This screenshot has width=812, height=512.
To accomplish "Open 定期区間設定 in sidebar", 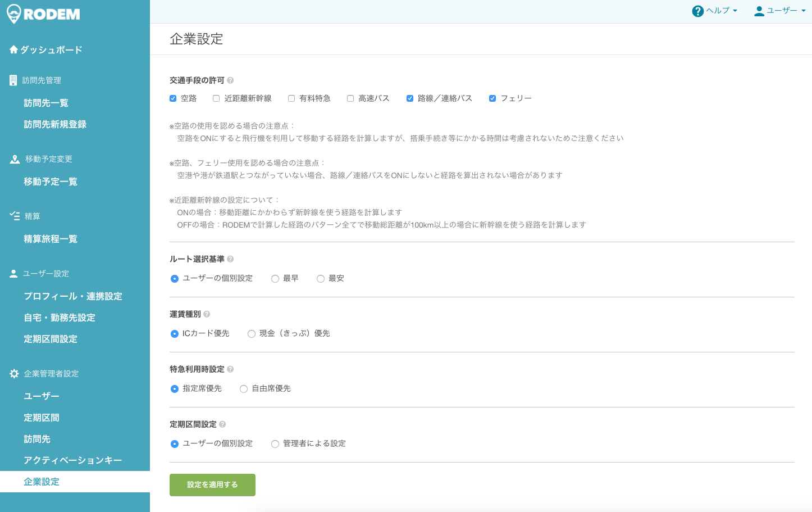I will (x=51, y=339).
